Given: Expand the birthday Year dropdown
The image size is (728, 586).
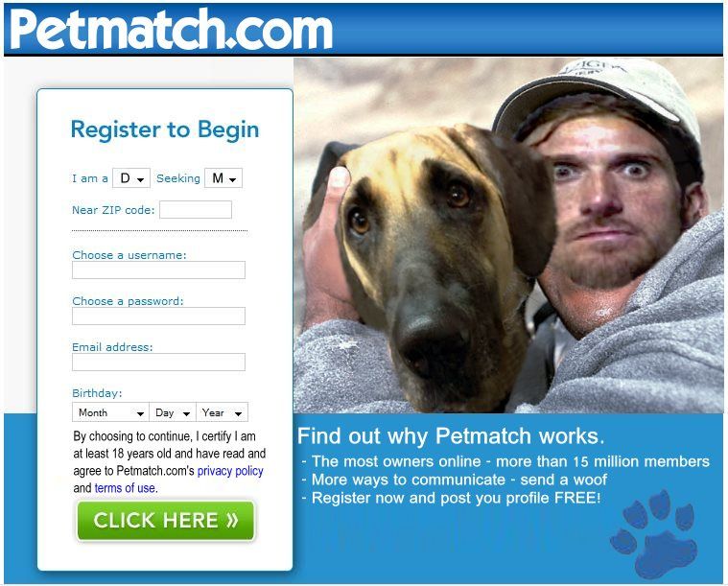Looking at the screenshot, I should coord(223,412).
